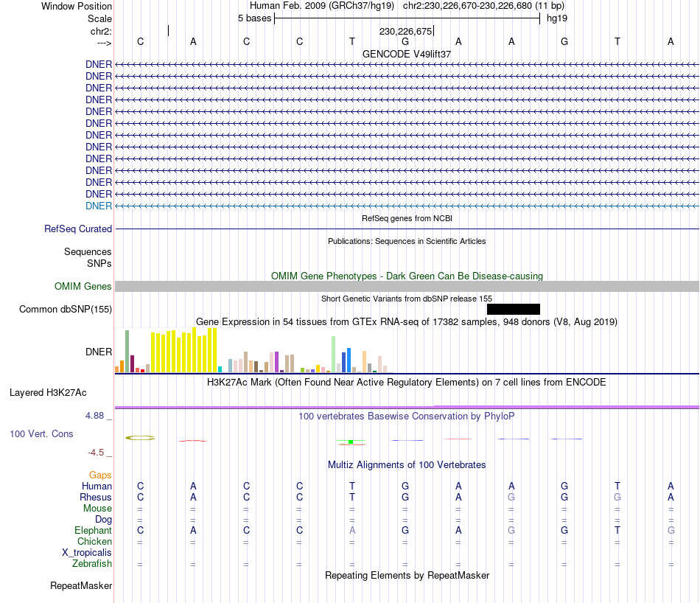Open Repeating Elements by RepeatMasker title
The image size is (700, 603).
coord(407,575)
